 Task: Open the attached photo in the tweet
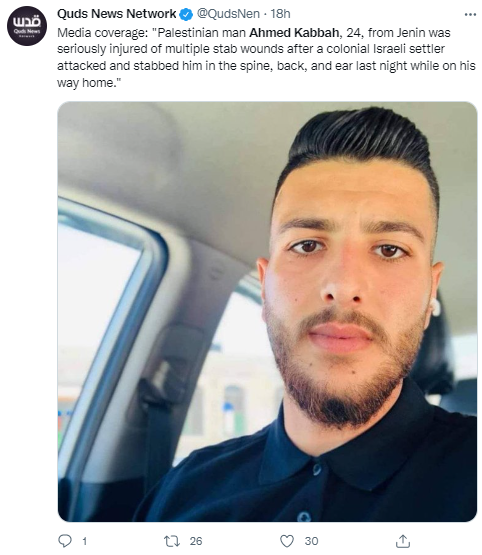[267, 311]
